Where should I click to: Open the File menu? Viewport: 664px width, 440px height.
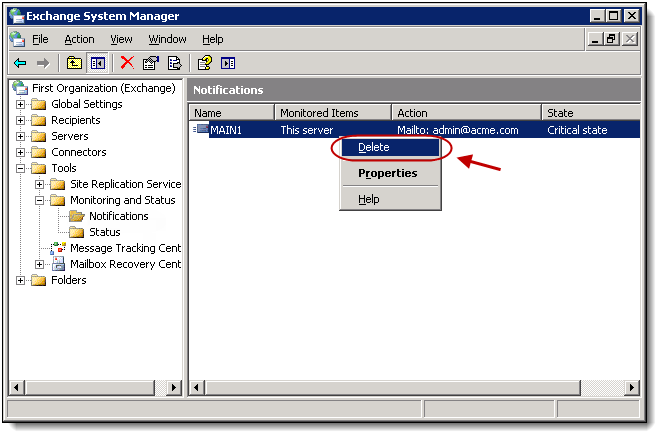[40, 39]
